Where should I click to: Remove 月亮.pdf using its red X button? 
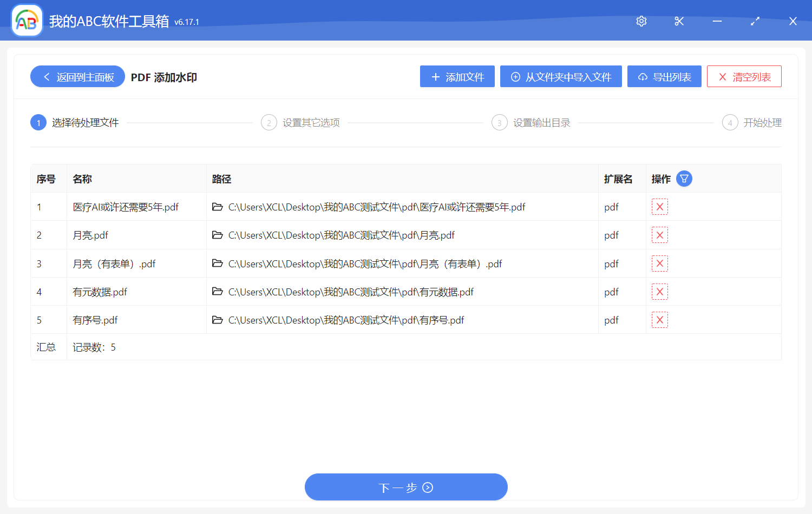(659, 235)
